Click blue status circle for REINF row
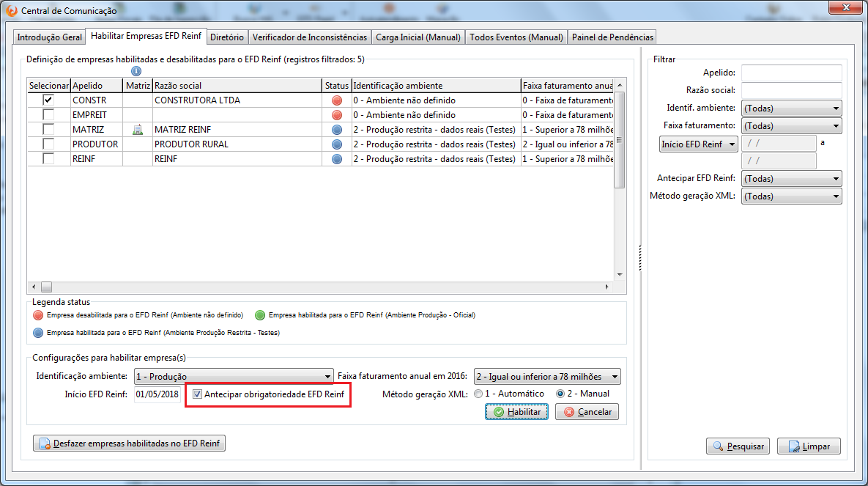The height and width of the screenshot is (486, 868). [337, 159]
